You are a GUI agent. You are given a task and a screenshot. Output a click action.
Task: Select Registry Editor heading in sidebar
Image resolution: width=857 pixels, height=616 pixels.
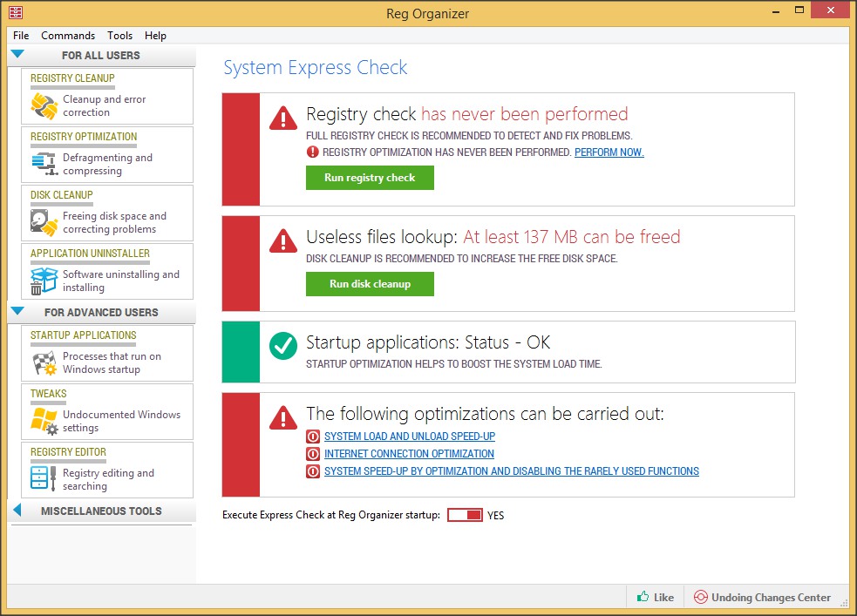(68, 452)
